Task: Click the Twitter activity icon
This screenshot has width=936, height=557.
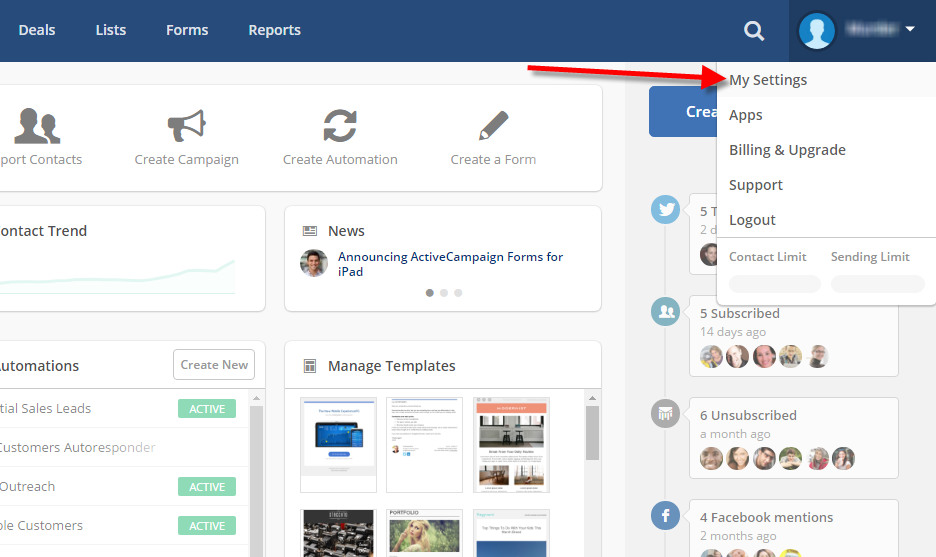Action: [x=666, y=210]
